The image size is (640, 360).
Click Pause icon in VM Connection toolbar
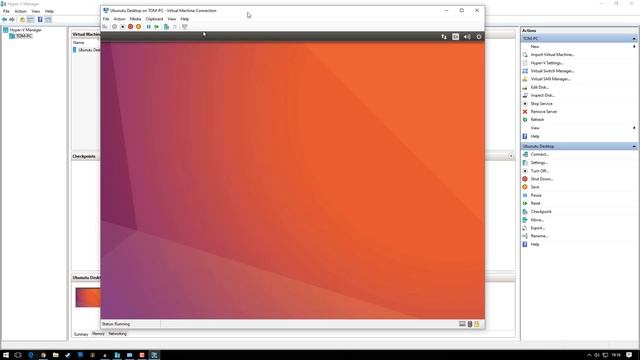[x=149, y=27]
